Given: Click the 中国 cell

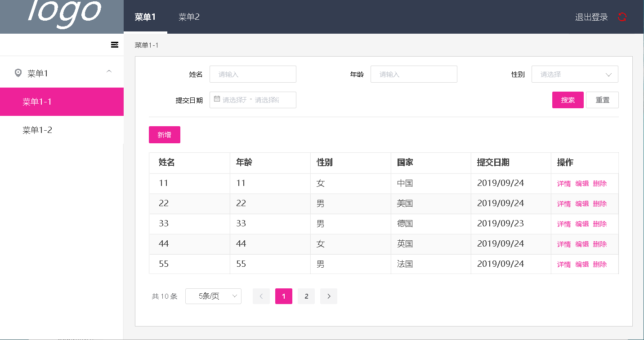Looking at the screenshot, I should point(431,183).
